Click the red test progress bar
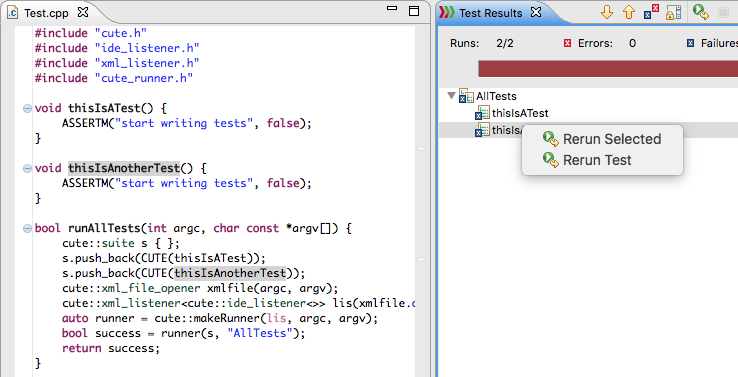 click(608, 69)
